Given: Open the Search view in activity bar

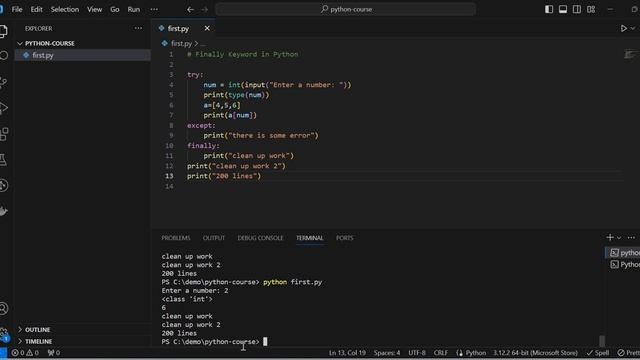Looking at the screenshot, I should tap(4, 56).
